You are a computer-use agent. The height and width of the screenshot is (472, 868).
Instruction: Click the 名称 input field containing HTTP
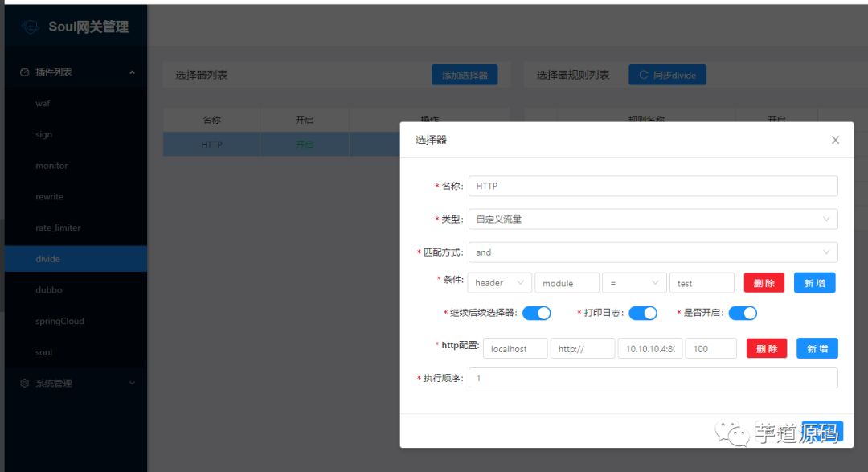click(x=653, y=186)
